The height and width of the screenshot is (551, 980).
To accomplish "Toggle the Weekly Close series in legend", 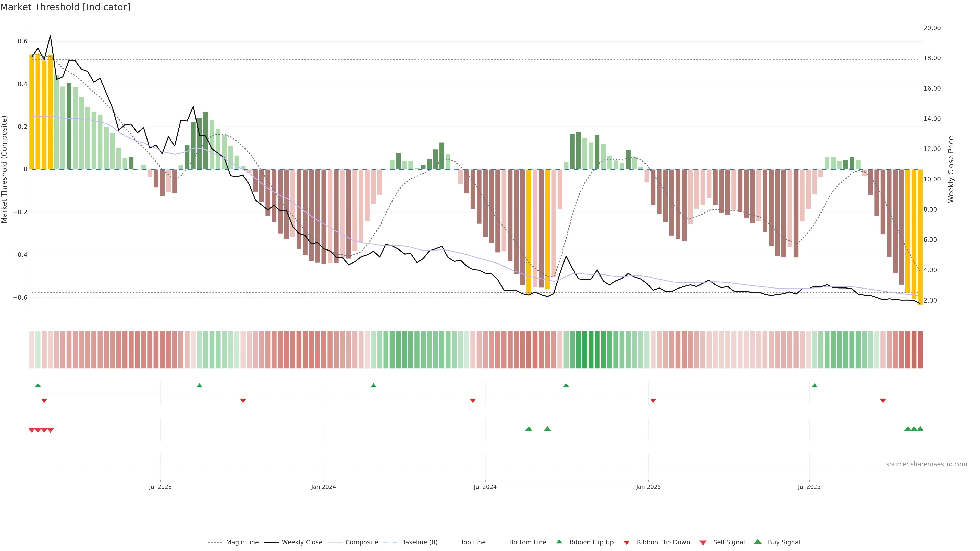I will 302,542.
